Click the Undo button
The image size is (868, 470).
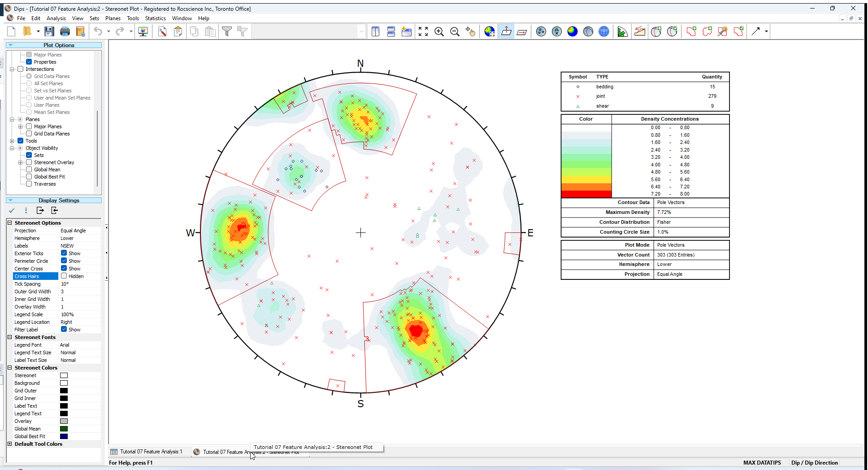[98, 31]
